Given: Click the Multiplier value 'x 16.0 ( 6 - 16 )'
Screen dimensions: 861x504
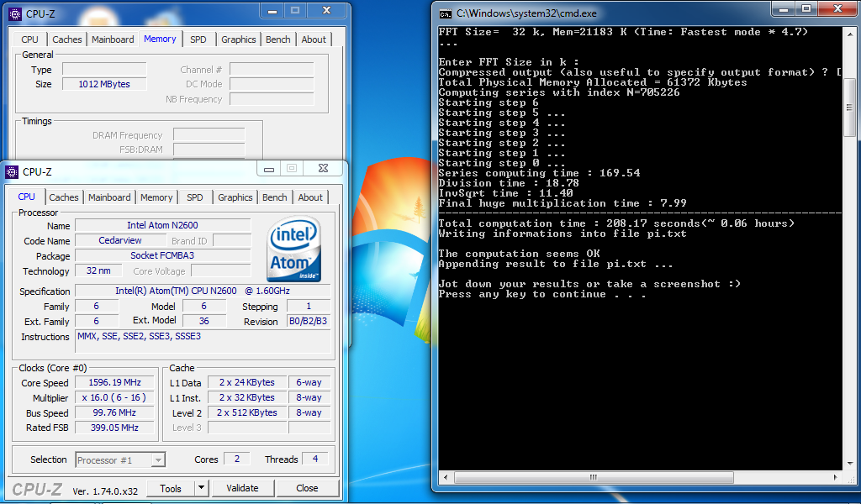Looking at the screenshot, I should point(115,397).
